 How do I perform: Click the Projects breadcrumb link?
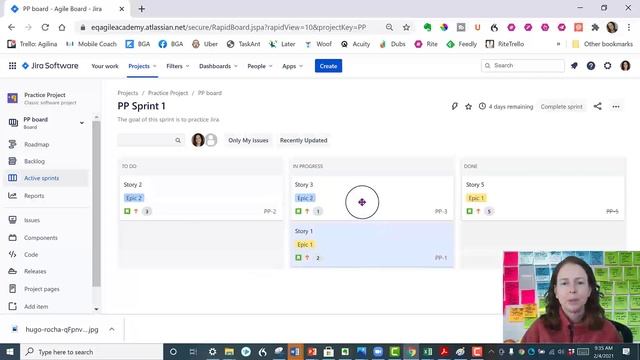(128, 93)
